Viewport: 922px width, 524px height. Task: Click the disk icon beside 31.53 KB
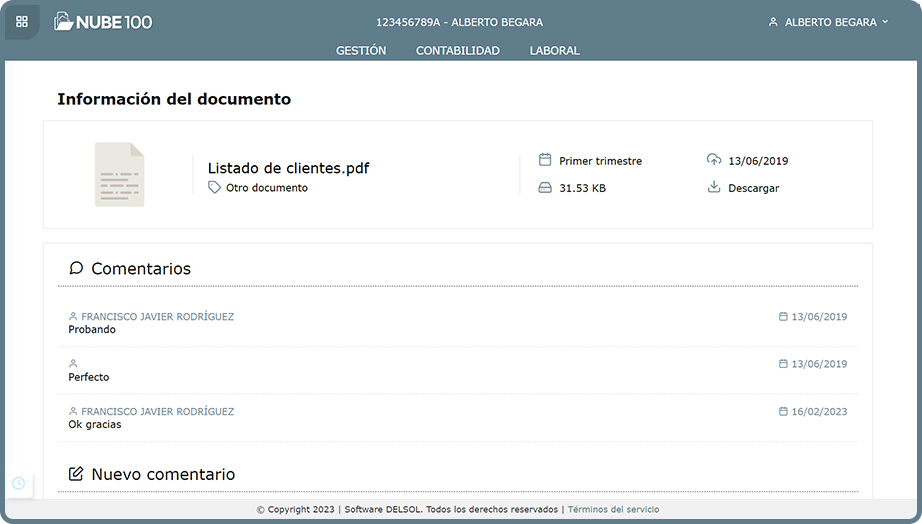tap(545, 187)
